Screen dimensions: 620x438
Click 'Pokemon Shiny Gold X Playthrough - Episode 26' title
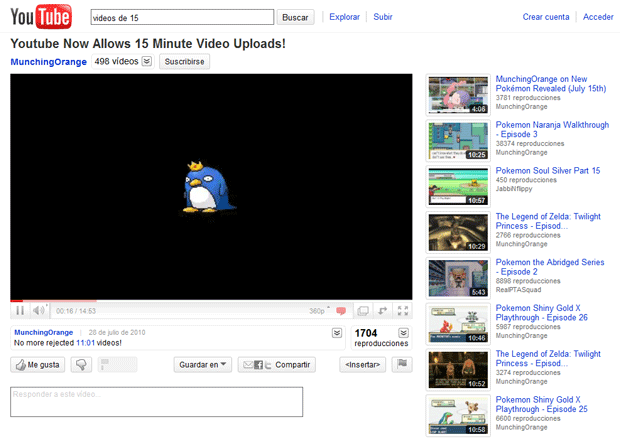[x=541, y=313]
